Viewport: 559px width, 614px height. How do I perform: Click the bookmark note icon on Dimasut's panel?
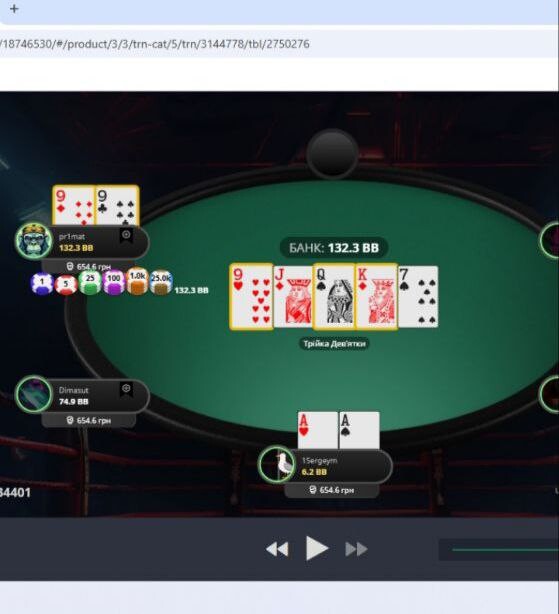point(126,389)
